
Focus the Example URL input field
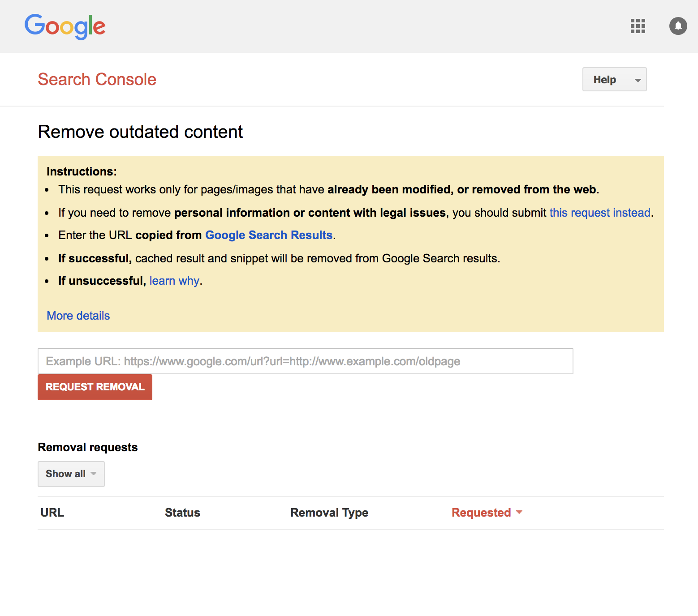tap(306, 361)
